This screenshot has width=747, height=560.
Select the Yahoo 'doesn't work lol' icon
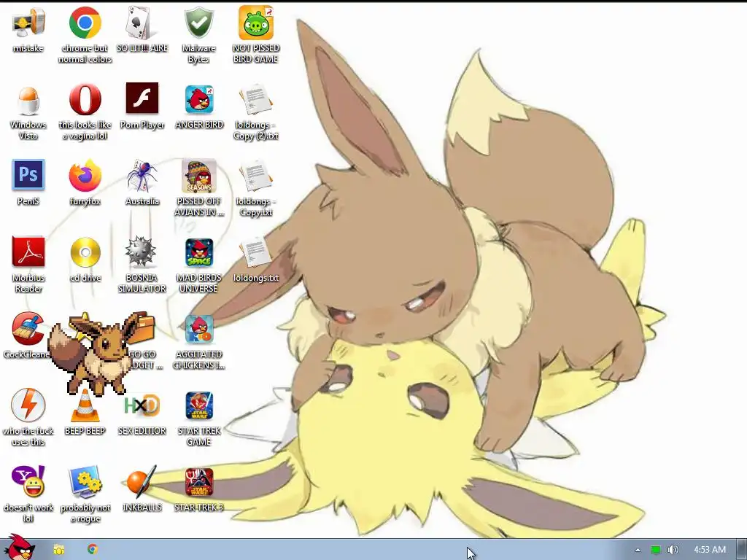pos(28,481)
